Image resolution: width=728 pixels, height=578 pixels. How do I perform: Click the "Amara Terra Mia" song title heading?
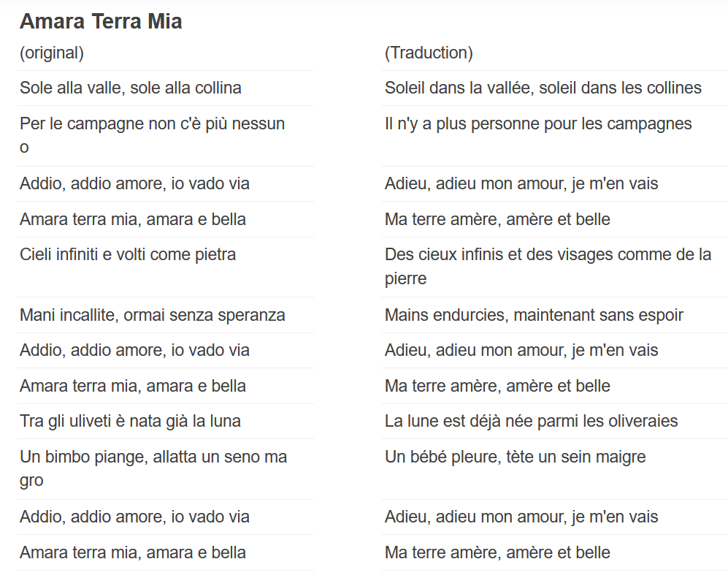pyautogui.click(x=101, y=22)
